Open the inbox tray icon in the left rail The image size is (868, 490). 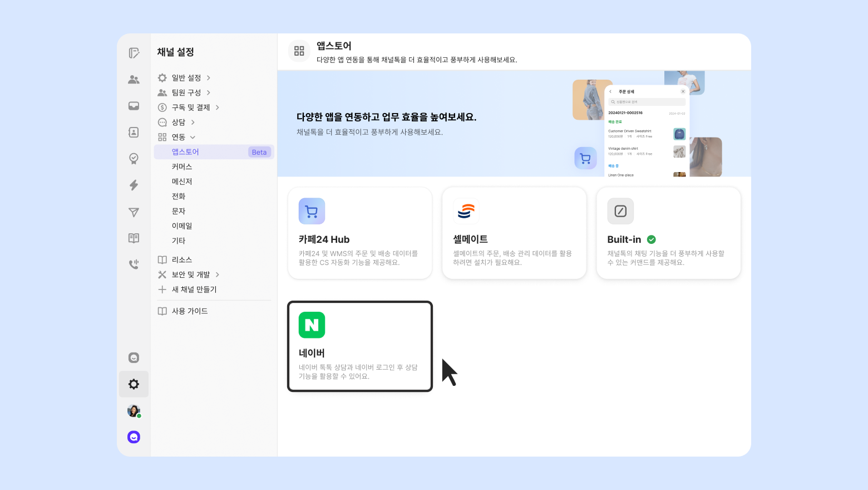point(134,106)
